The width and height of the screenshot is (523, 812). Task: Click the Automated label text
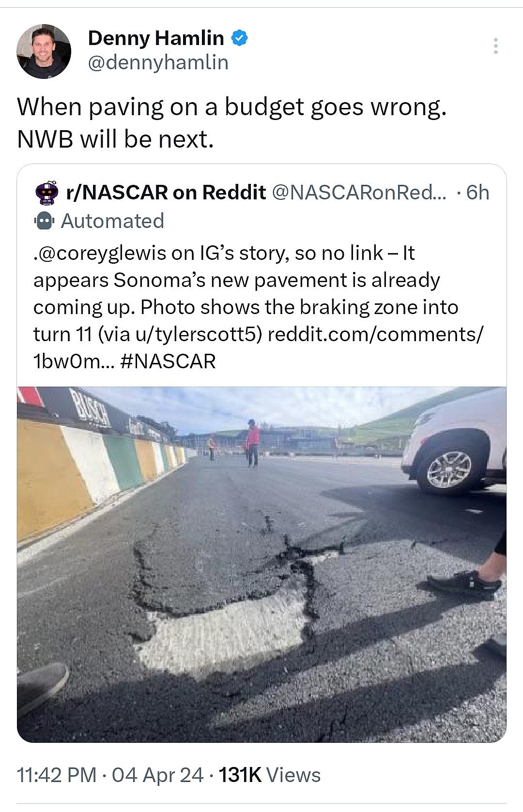(x=112, y=221)
